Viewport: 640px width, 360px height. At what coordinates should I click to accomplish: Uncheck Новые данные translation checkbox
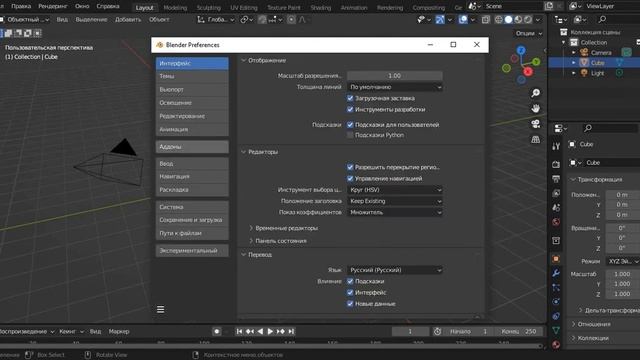[x=350, y=304]
